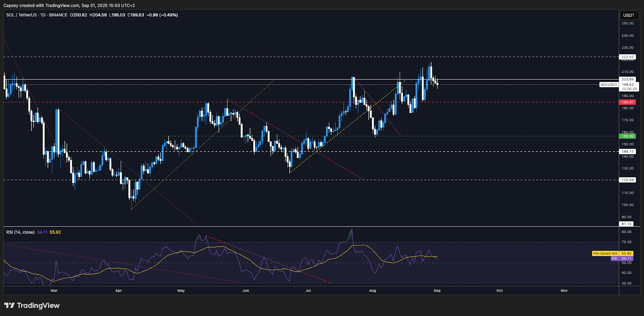Screen dimensions: 644x316
Task: Click the 10:06:56 candle countdown timer
Action: point(629,89)
